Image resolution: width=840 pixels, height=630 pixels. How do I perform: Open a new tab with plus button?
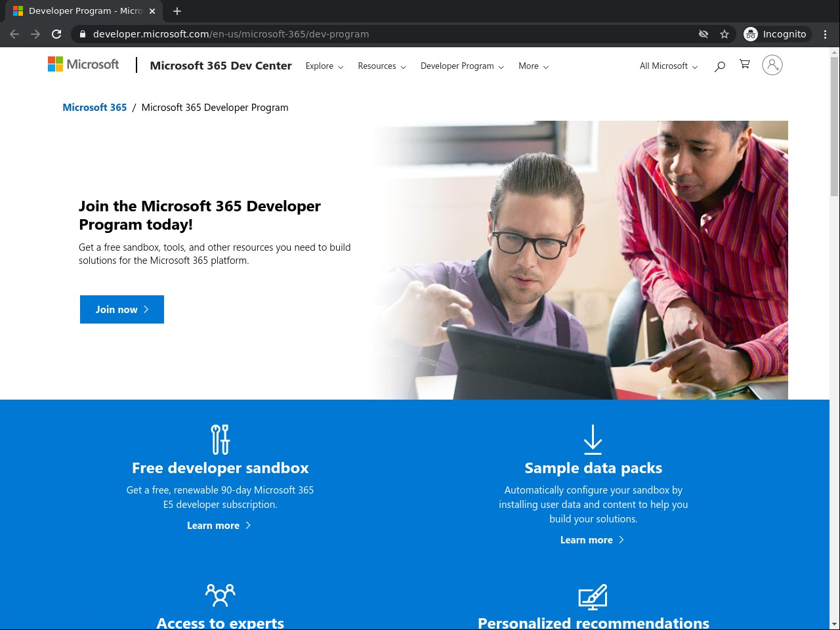tap(177, 11)
